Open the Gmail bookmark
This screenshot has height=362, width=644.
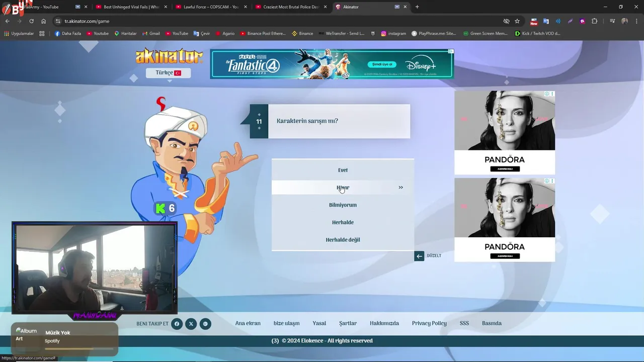[x=151, y=34]
